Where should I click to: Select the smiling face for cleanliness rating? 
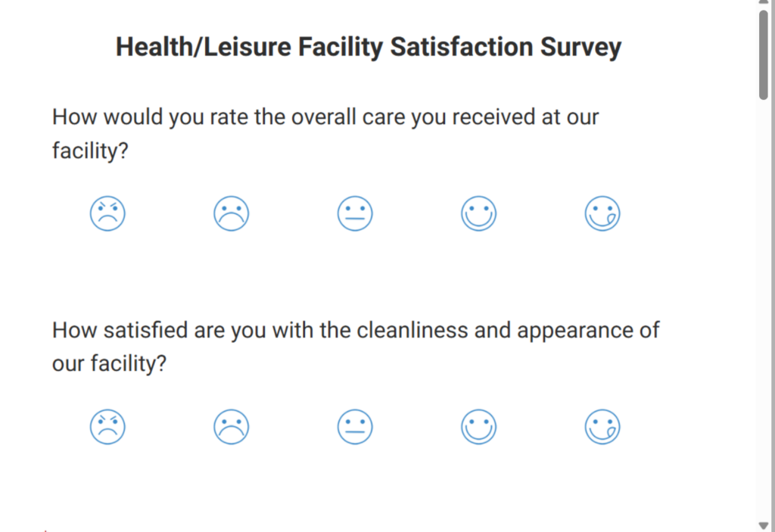[x=478, y=426]
